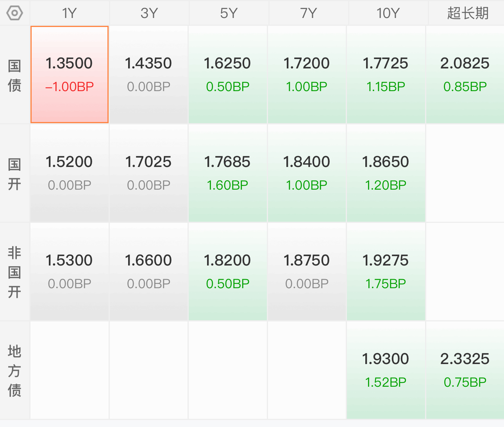Image resolution: width=504 pixels, height=427 pixels.
Task: Select the 国债 7Y cell showing 1.7200
Action: pyautogui.click(x=307, y=75)
